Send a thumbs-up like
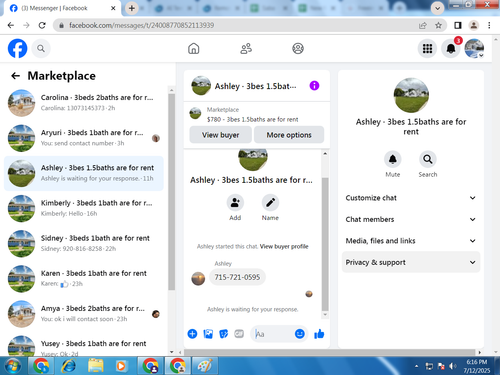 coord(319,334)
